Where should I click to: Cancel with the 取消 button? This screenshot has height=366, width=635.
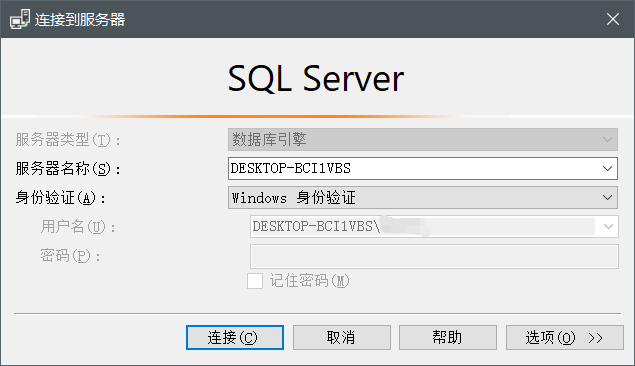click(342, 337)
